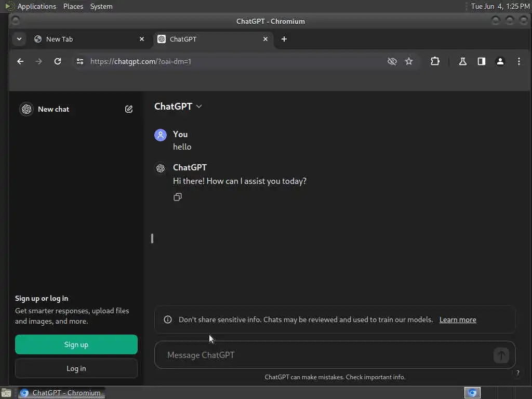Click ChatGPT - Chromium taskbar button
Viewport: 532px width, 399px height.
62,393
